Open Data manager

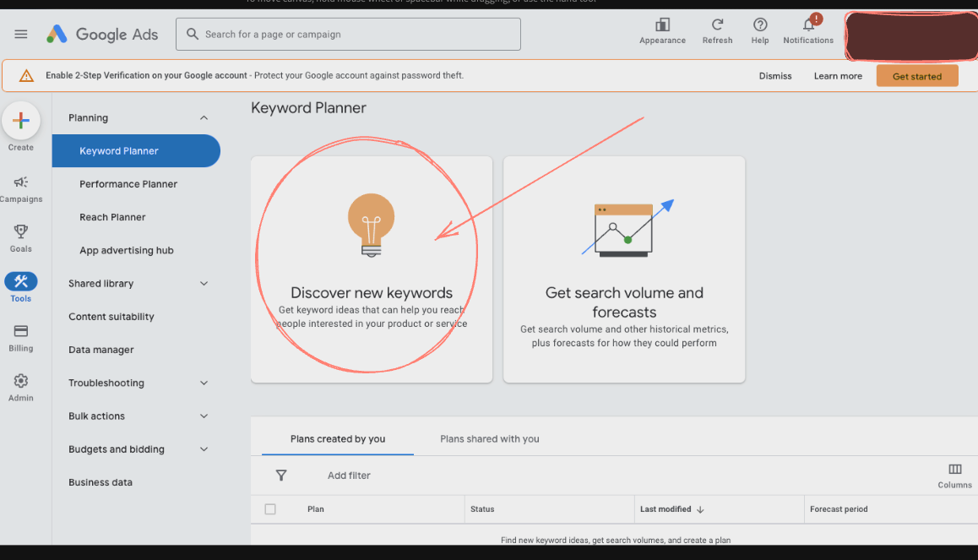click(101, 350)
